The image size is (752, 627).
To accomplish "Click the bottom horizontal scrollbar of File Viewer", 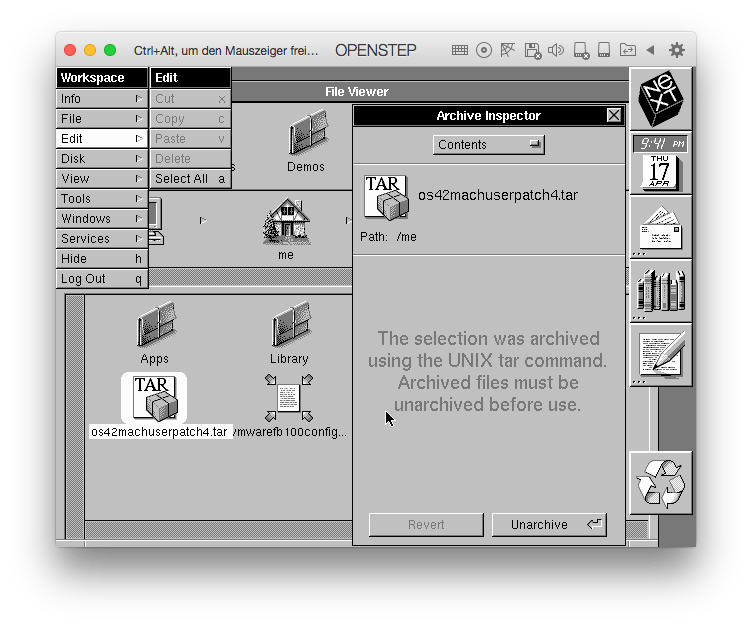I will (x=219, y=530).
